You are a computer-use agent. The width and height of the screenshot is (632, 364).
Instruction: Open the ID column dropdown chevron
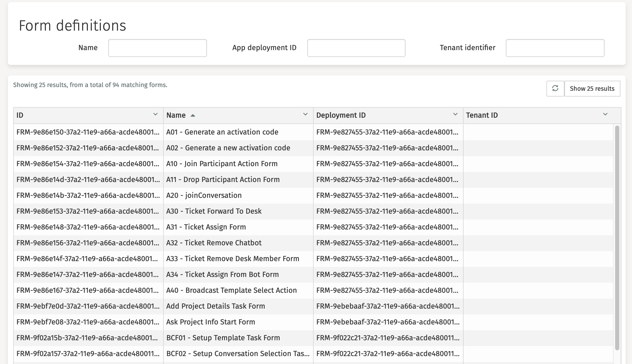point(155,114)
